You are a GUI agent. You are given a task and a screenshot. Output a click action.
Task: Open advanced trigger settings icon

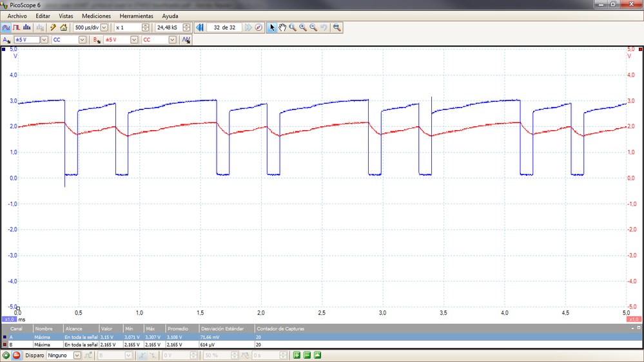click(88, 356)
